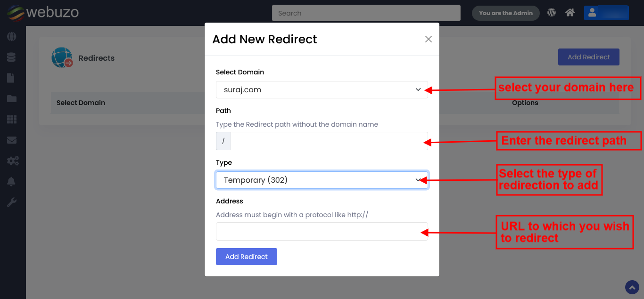The width and height of the screenshot is (644, 299).
Task: Close the Add New Redirect dialog
Action: pyautogui.click(x=428, y=39)
